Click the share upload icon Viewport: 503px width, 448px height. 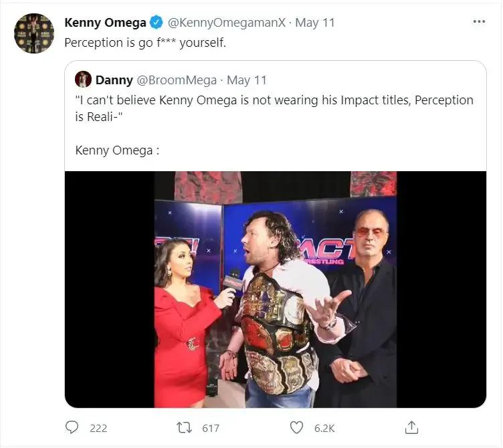coord(412,427)
